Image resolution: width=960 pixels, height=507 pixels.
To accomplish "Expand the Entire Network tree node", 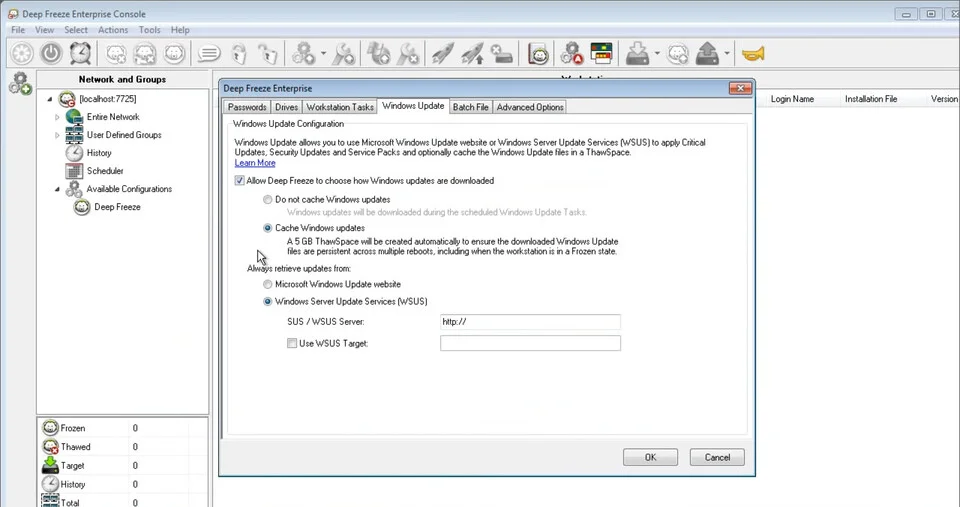I will click(57, 117).
